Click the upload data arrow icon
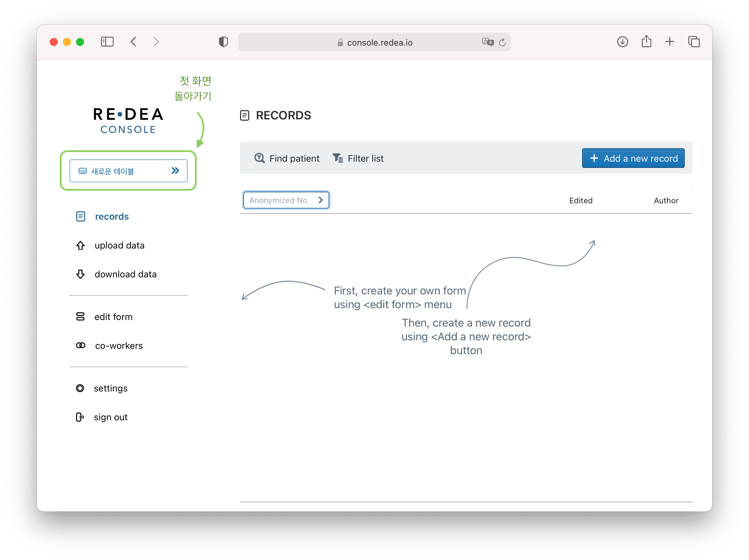The width and height of the screenshot is (749, 560). point(80,246)
